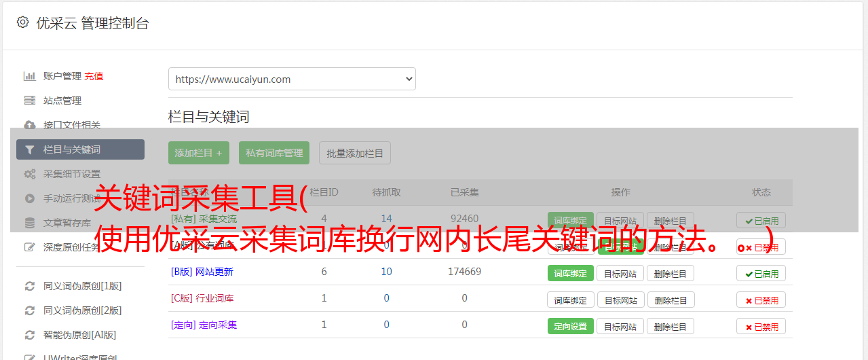The width and height of the screenshot is (868, 360).
Task: Click the database icon for 文章暂存库
Action: tap(30, 223)
